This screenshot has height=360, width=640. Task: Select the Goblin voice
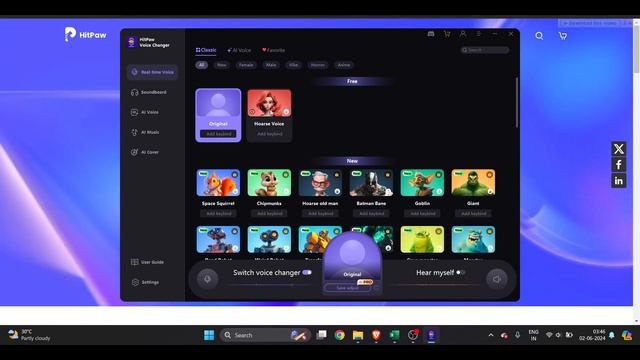422,183
